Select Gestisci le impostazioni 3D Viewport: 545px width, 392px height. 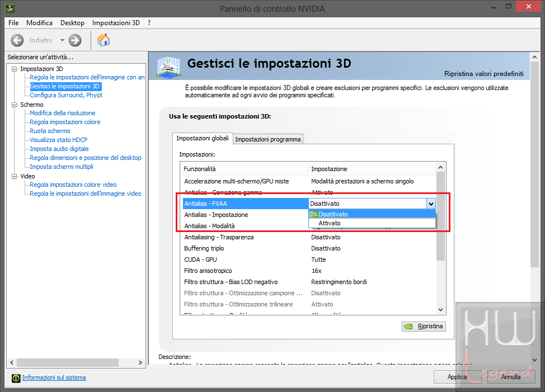point(65,87)
